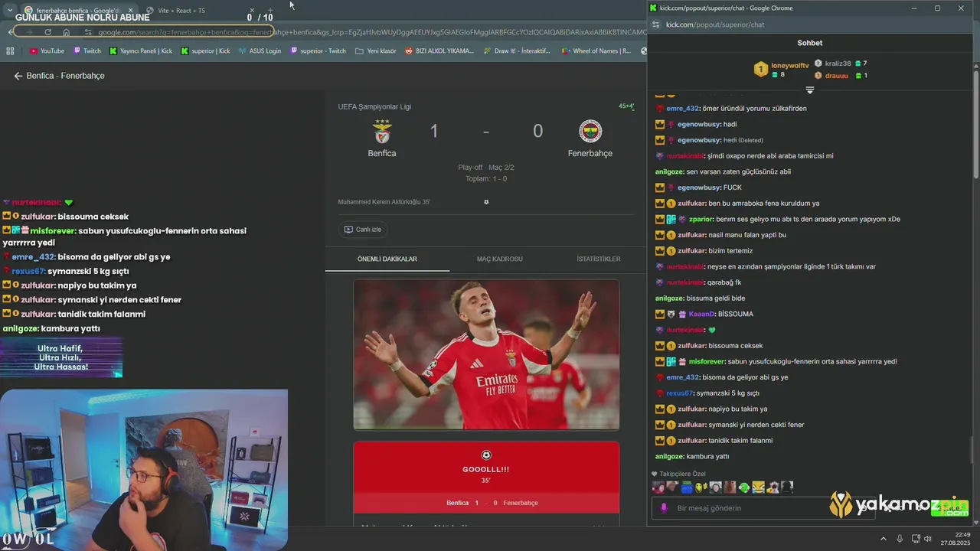Open Chrome tab search dropdown
Viewport: 980px width, 551px height.
coord(10,10)
